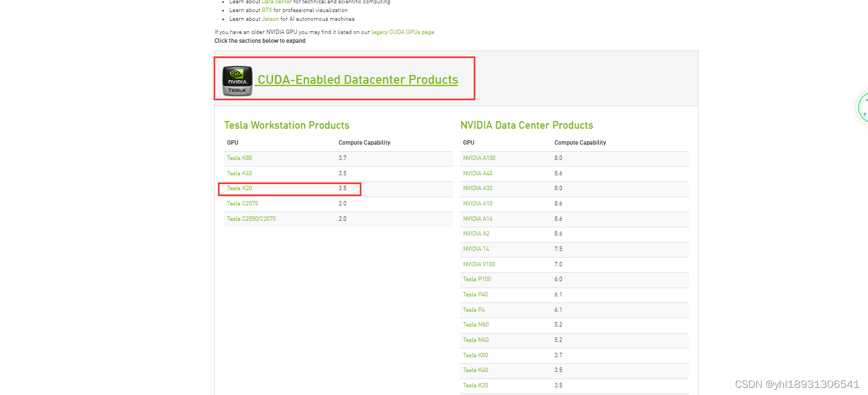This screenshot has width=868, height=395.
Task: Click the NVIDIA Tesla logo icon
Action: click(237, 81)
